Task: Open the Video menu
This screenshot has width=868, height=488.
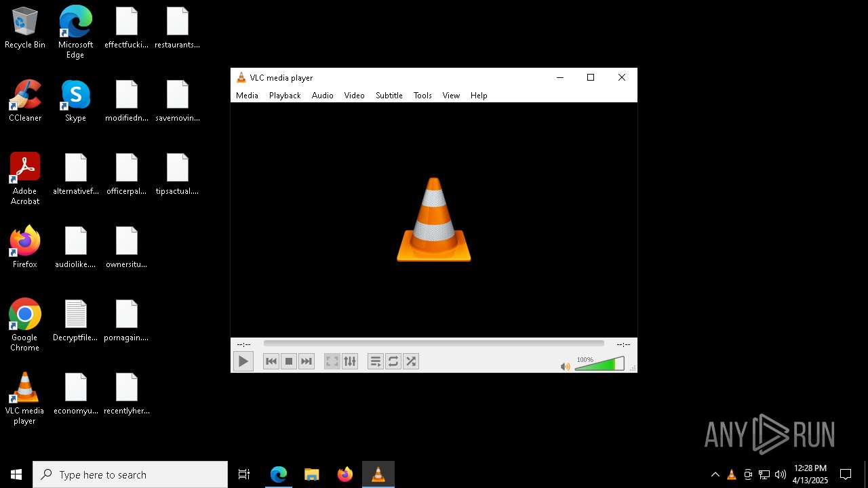Action: coord(354,96)
